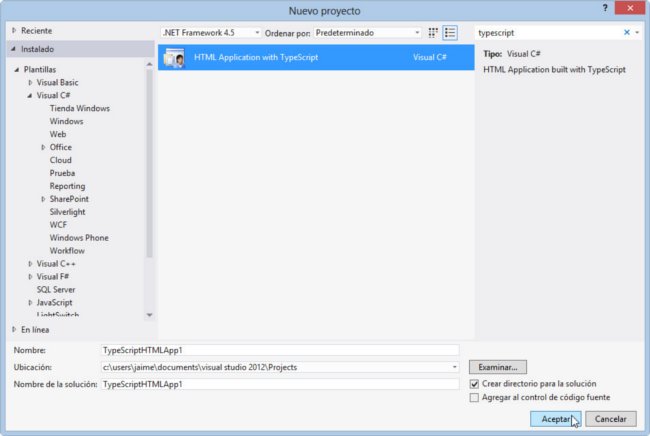Viewport: 650px width, 436px height.
Task: Select the Silverlight template category
Action: tap(67, 212)
